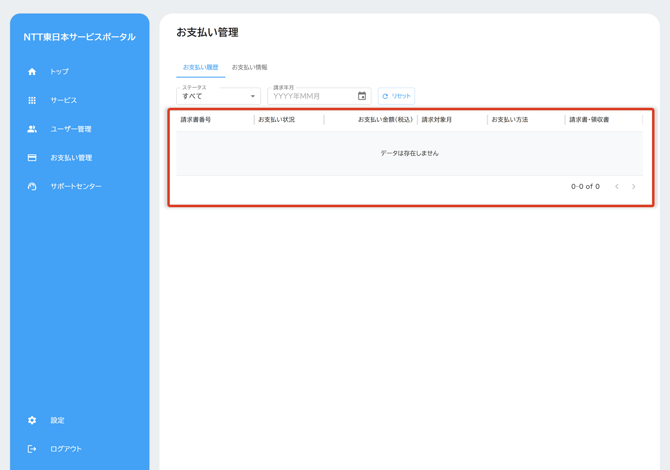
Task: Select the people icon for ユーザー管理
Action: point(32,129)
